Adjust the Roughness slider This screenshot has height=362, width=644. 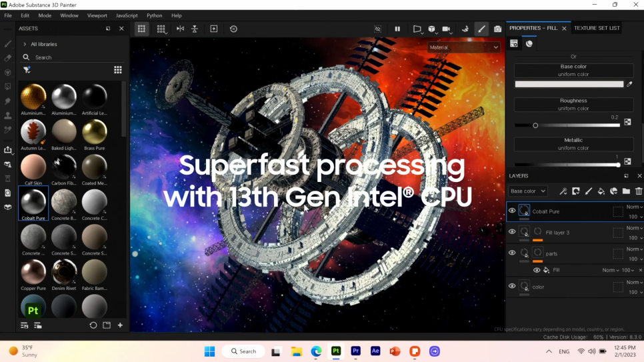[567, 125]
